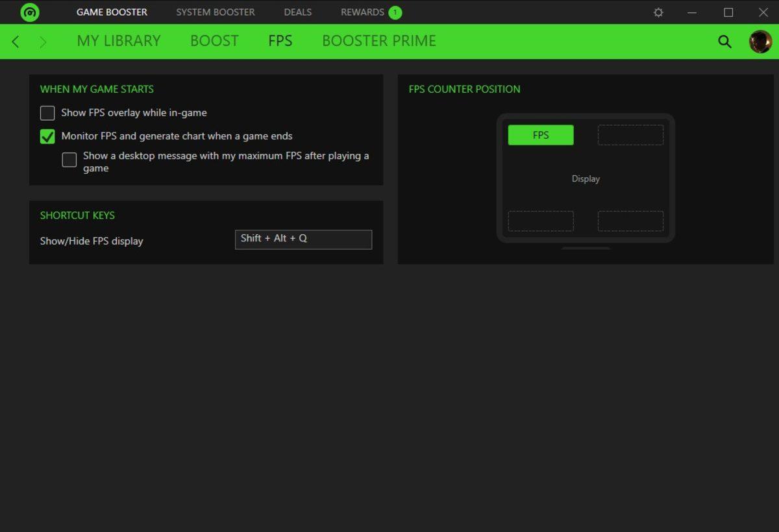Enable Show FPS overlay while in-game
Viewport: 779px width, 532px height.
point(47,112)
